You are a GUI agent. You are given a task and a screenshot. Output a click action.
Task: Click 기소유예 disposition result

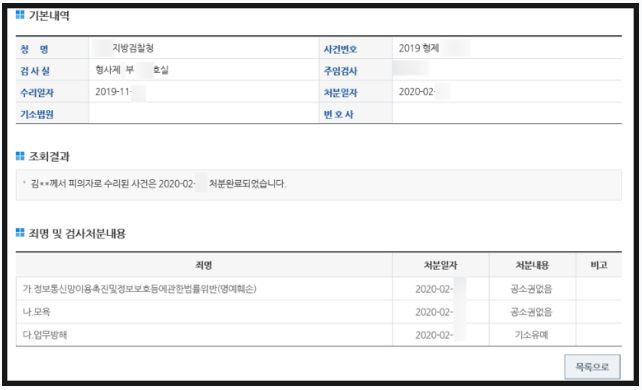[x=531, y=335]
